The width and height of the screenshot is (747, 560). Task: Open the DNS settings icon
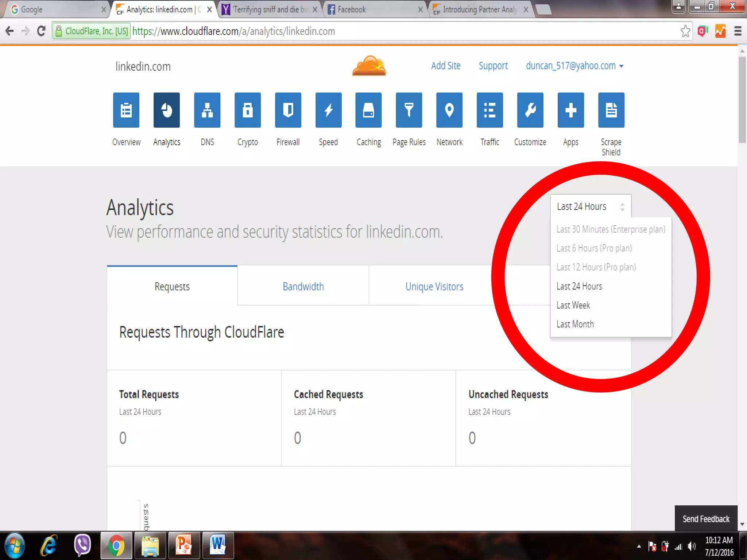(x=207, y=110)
